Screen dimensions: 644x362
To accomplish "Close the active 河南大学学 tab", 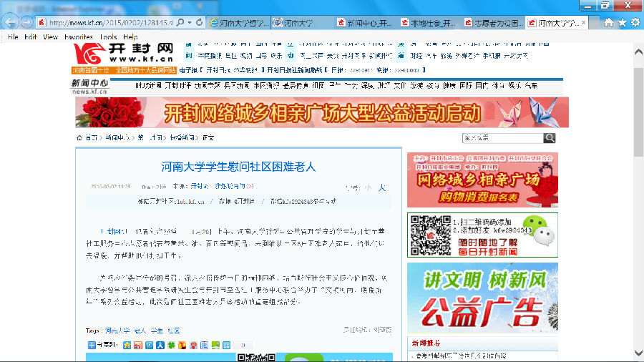I will pos(583,22).
